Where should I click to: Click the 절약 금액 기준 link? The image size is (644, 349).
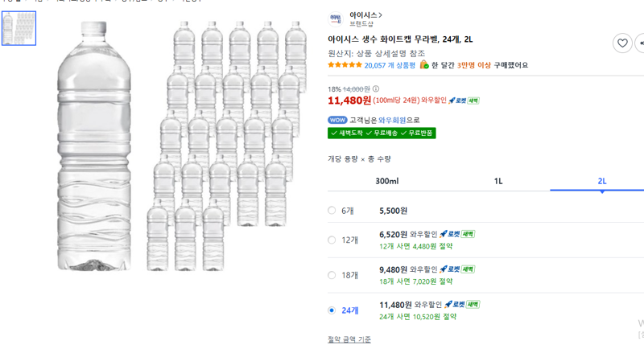coord(349,339)
